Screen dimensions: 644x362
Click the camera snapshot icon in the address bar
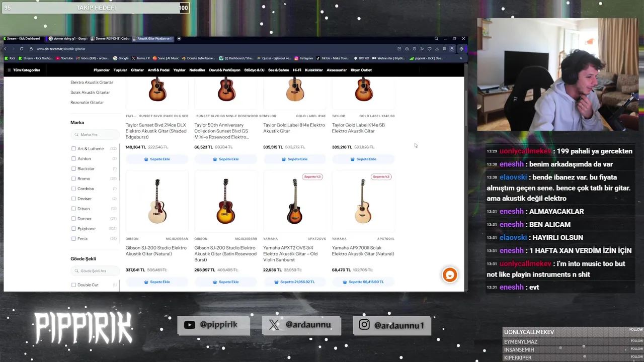coord(407,49)
